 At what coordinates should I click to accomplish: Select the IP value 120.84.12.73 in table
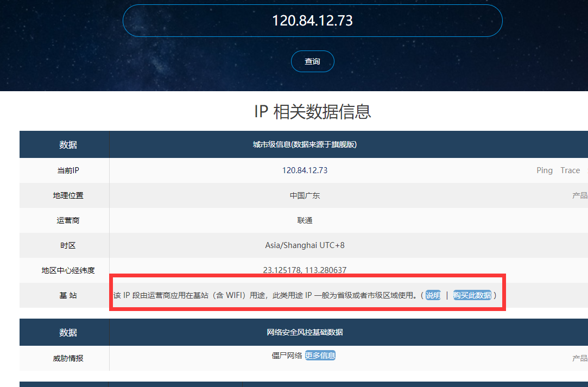305,170
